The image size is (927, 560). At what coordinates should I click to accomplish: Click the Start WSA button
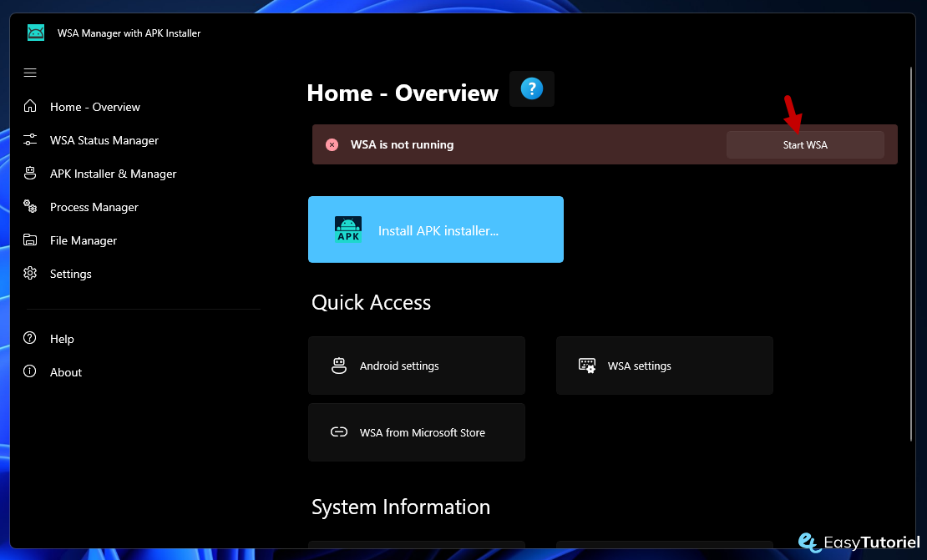(x=805, y=144)
